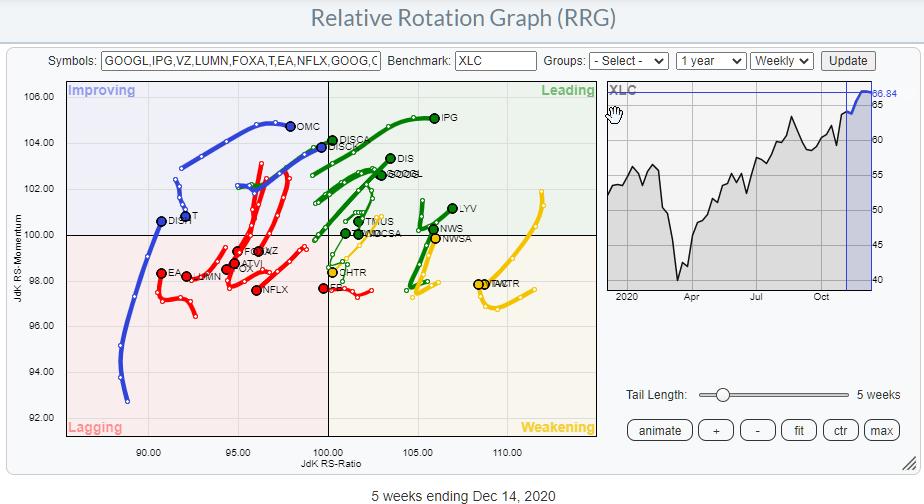Click the max button

881,431
